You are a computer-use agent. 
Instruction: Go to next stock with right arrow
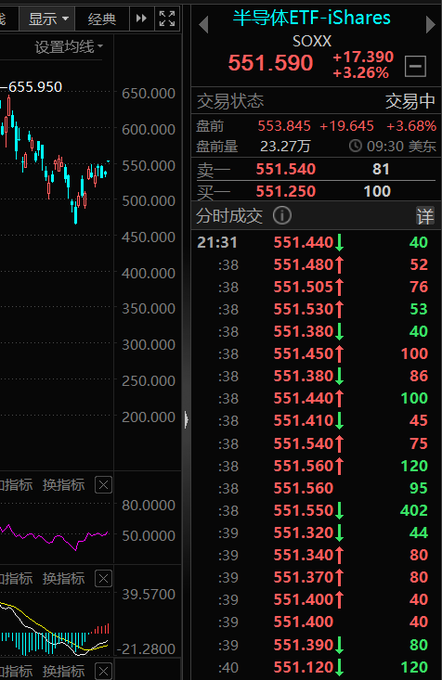430,25
